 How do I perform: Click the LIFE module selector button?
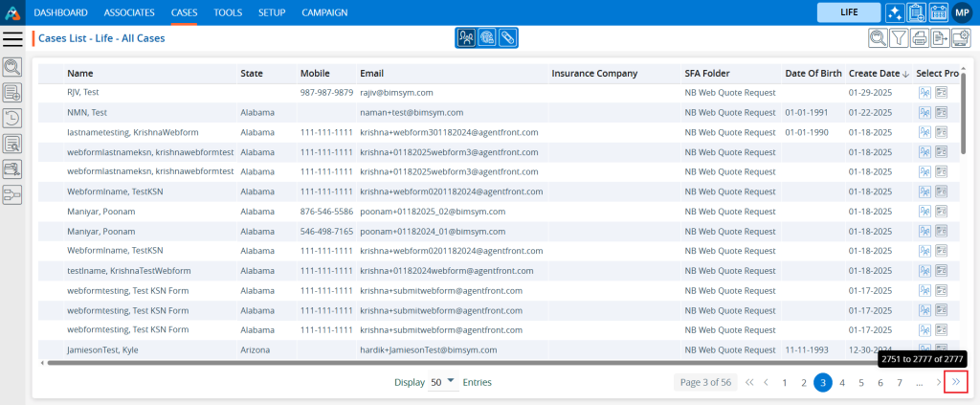[848, 12]
